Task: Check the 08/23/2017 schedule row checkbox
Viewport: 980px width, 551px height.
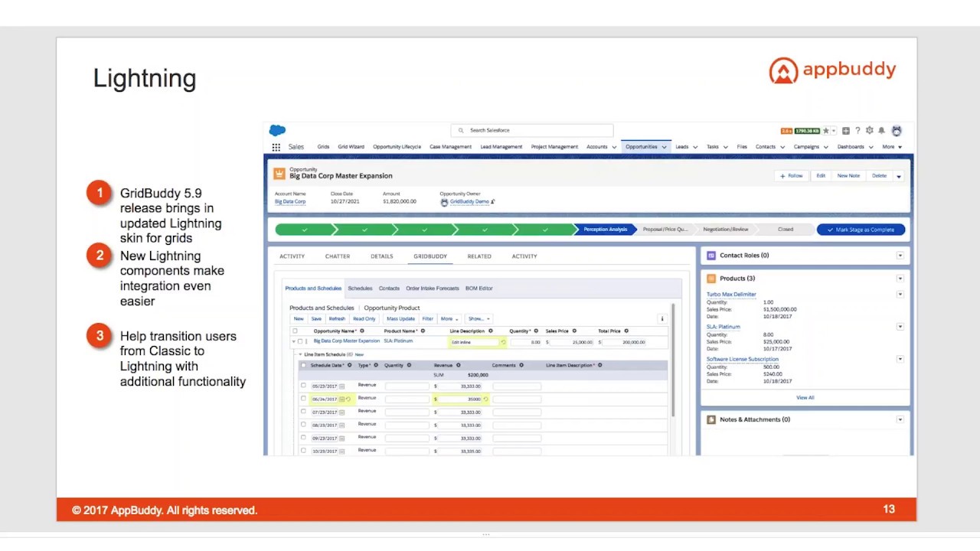Action: 303,425
